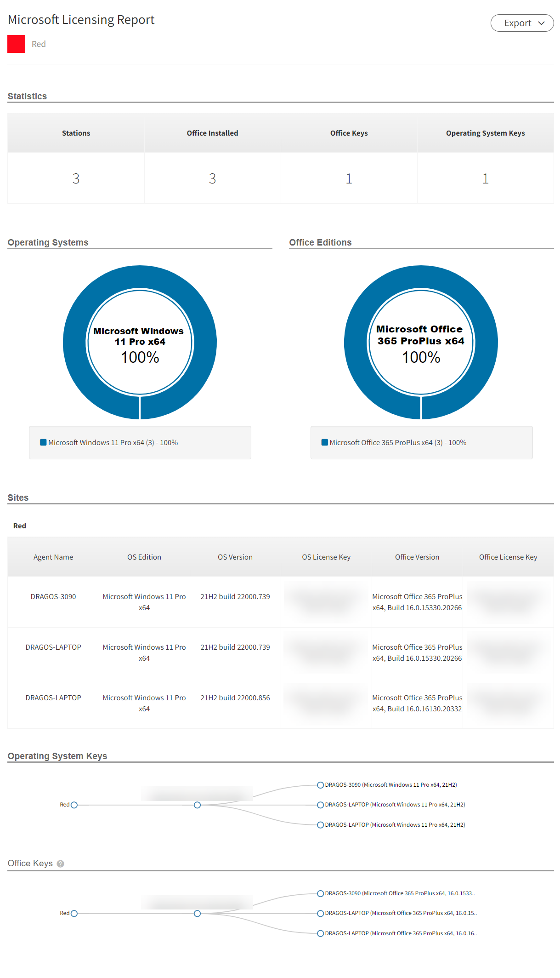Click the blue legend square for Office 365 ProPlus
Viewport: 560px width, 978px height.
pos(325,442)
